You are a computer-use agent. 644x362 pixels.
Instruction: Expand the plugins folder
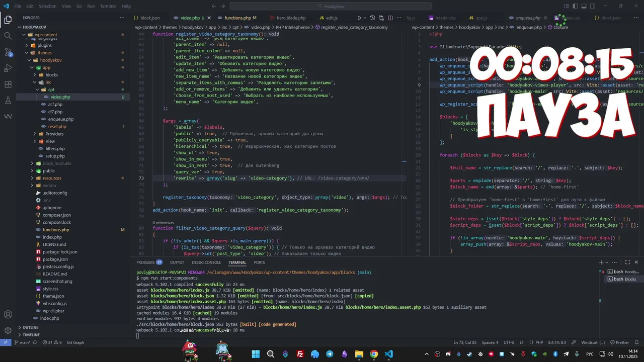(x=73, y=45)
